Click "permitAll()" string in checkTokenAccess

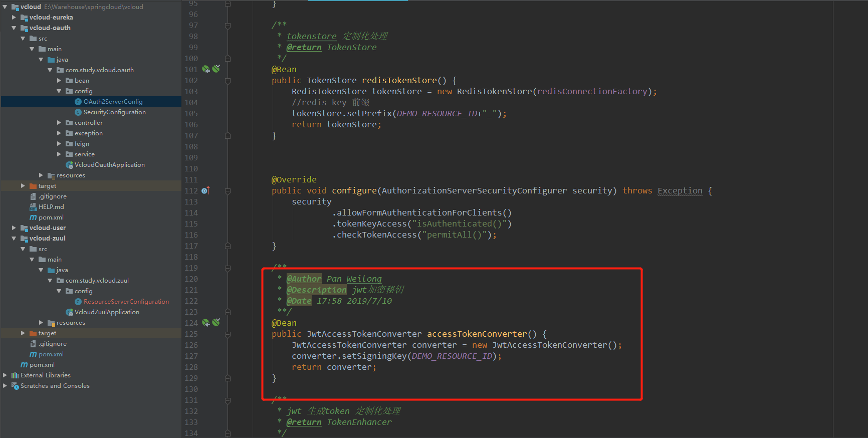454,235
